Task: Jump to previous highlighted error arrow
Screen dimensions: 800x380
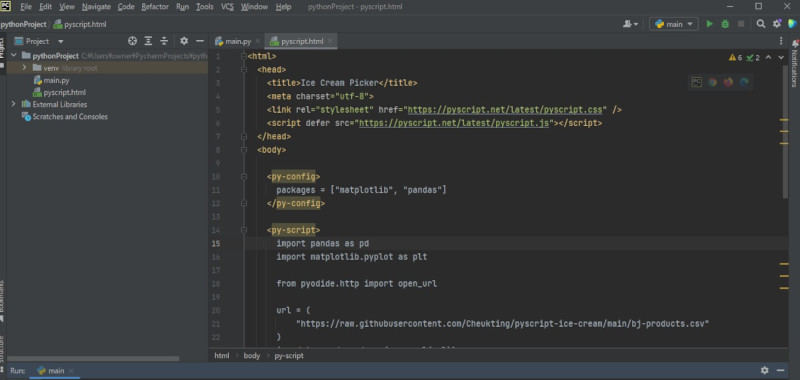Action: pyautogui.click(x=769, y=58)
